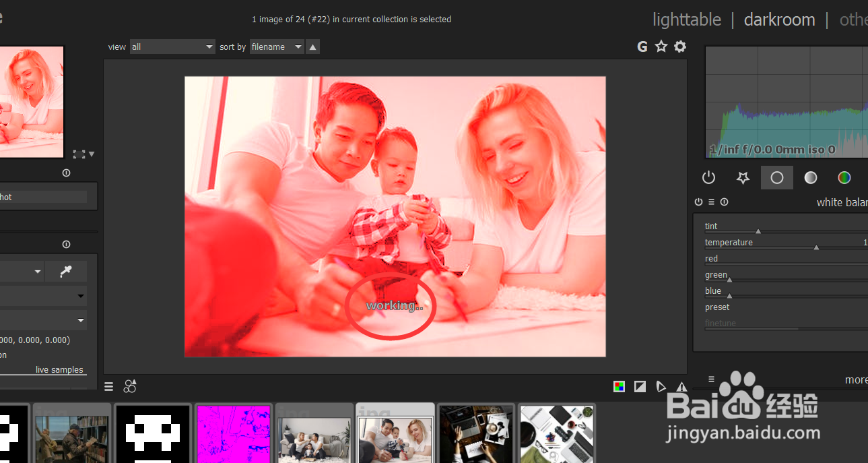The width and height of the screenshot is (868, 463).
Task: Toggle the star overlay icon in top bar
Action: click(661, 47)
